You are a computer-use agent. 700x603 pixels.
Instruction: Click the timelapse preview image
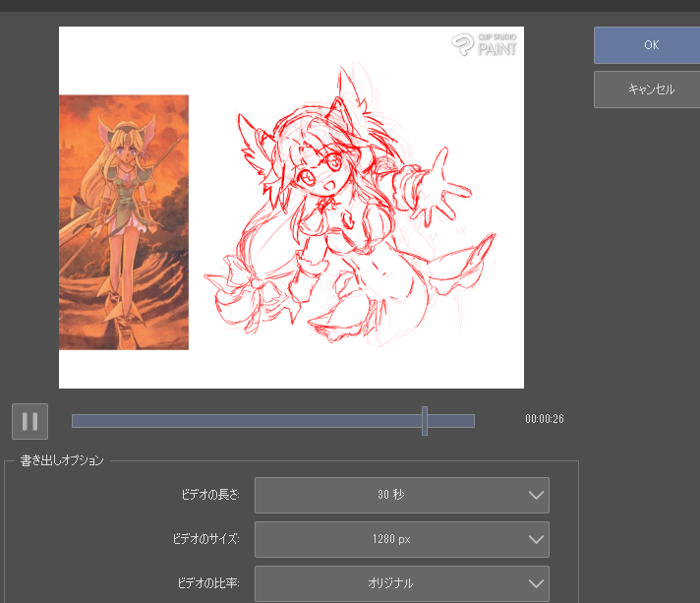(x=292, y=208)
